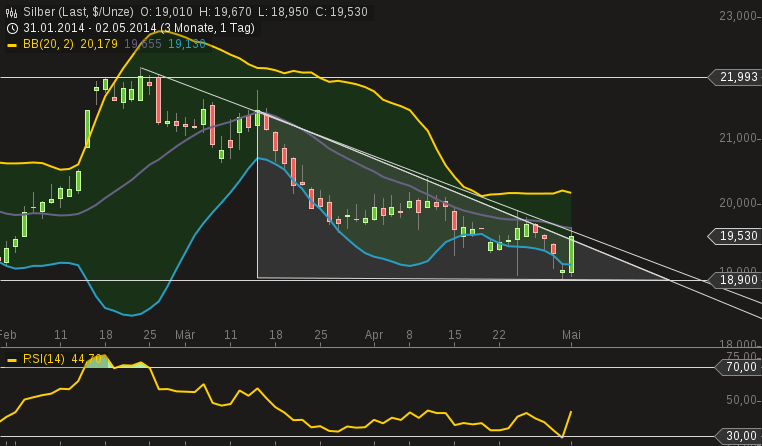Click the '20,000' price axis label

(740, 203)
